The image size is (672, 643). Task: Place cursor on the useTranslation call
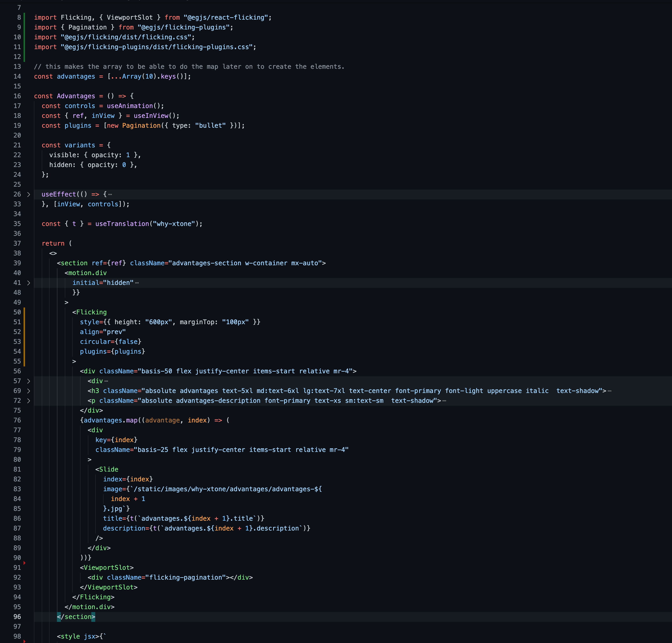pyautogui.click(x=123, y=224)
